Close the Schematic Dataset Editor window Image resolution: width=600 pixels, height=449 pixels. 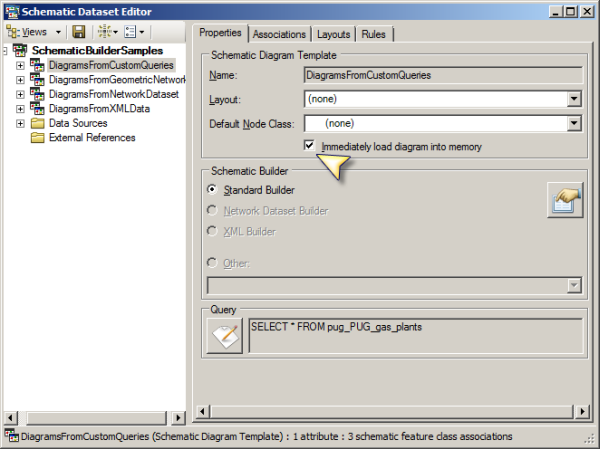coord(587,11)
